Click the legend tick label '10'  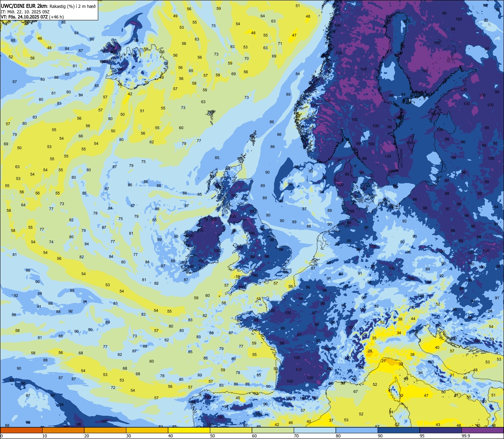[44, 436]
